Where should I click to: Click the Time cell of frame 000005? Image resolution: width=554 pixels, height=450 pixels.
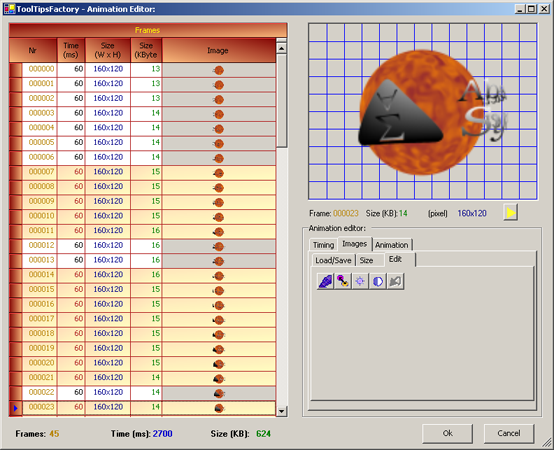71,143
